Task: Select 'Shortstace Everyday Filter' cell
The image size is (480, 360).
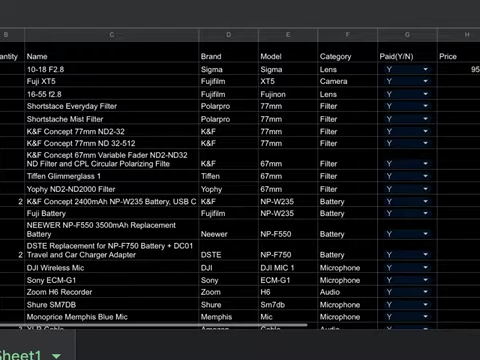Action: click(x=112, y=106)
